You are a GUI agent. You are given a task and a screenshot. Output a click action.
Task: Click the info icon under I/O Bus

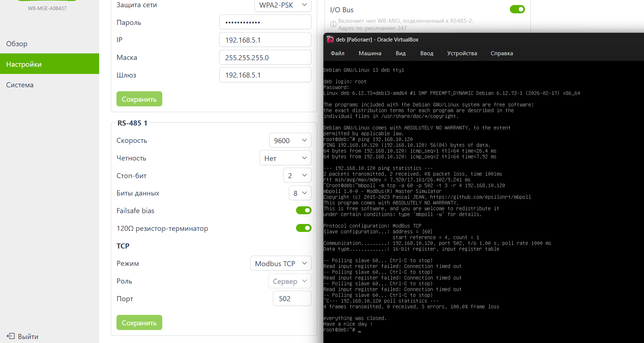click(x=334, y=24)
